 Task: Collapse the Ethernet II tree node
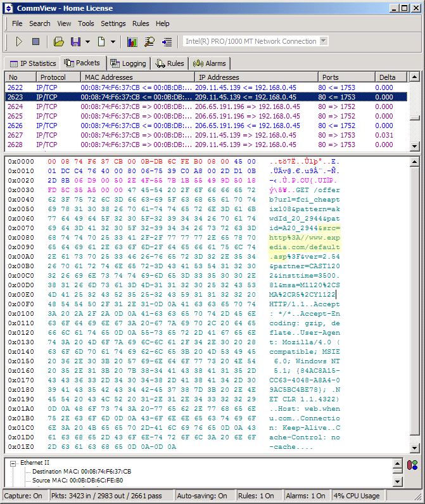click(x=13, y=463)
